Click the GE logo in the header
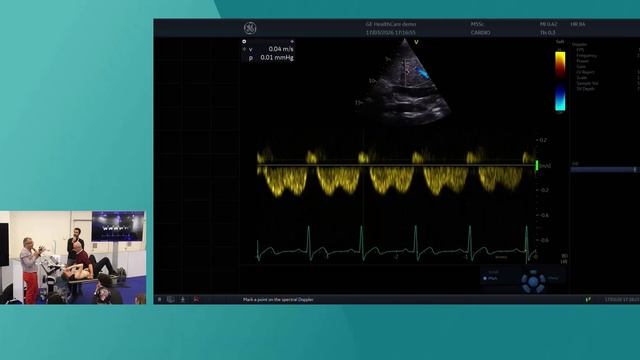 point(250,28)
